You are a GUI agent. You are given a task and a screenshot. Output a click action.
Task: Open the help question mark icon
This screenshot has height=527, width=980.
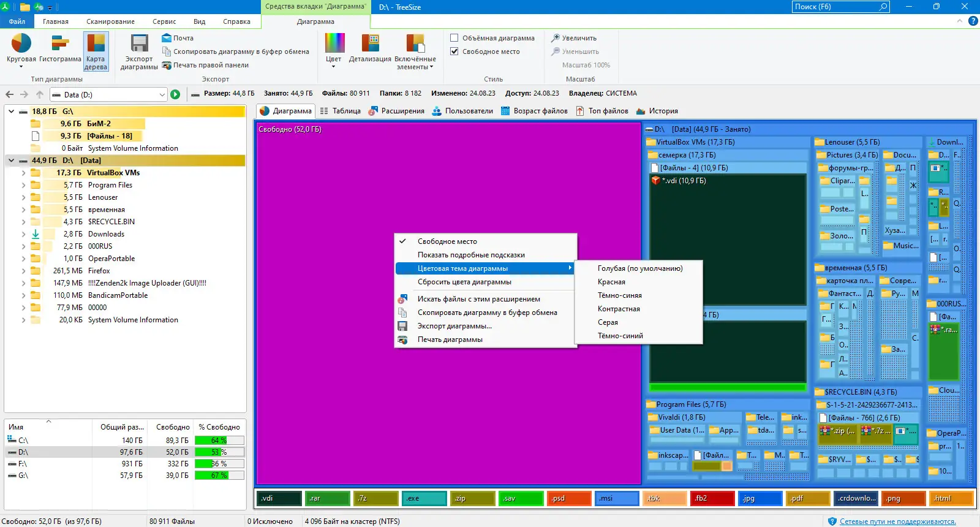coord(973,21)
